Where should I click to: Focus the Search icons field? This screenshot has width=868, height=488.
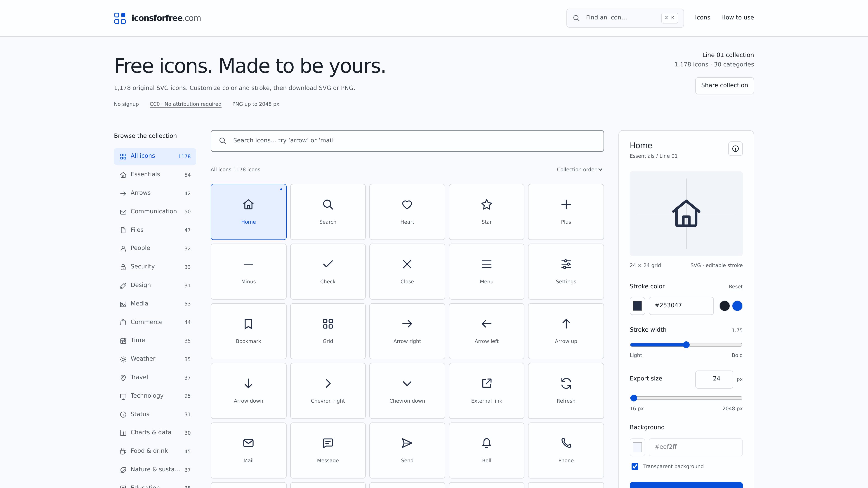click(407, 141)
